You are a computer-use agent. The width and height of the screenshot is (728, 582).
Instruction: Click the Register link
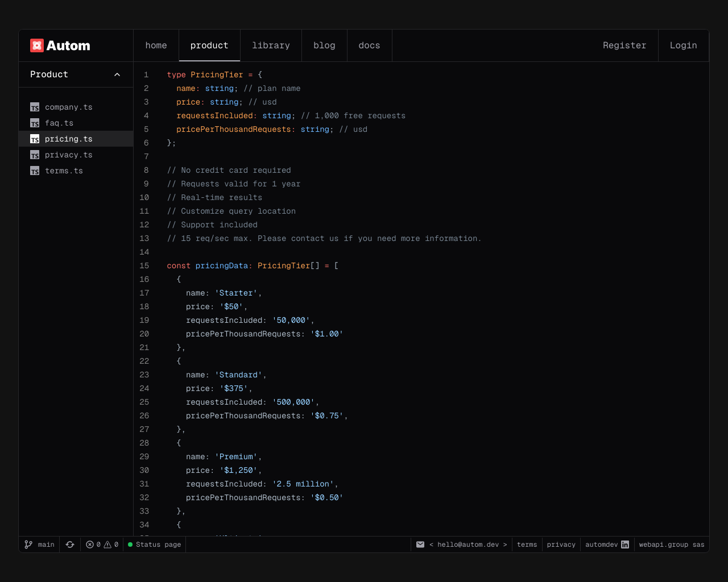624,45
